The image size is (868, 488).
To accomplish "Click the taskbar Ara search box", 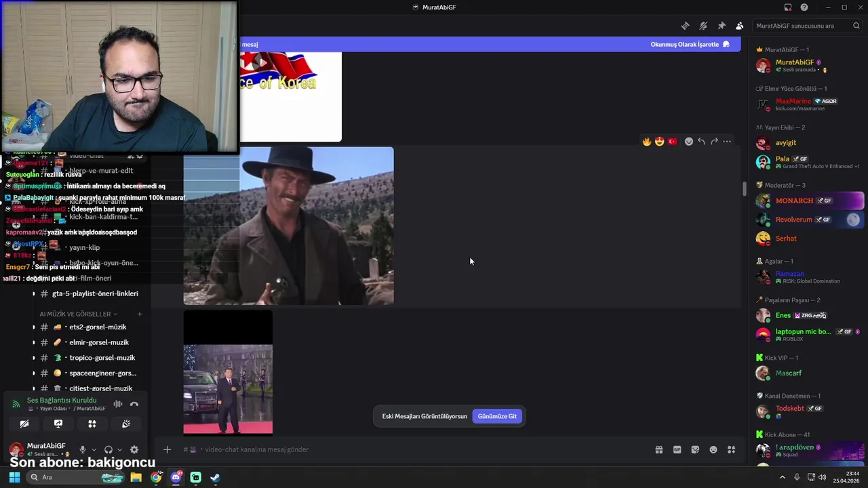I will [x=77, y=477].
